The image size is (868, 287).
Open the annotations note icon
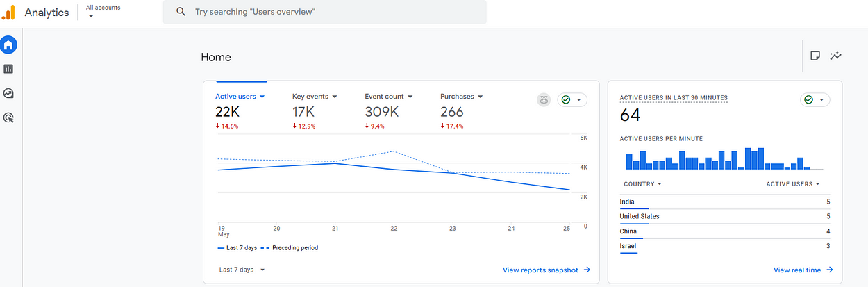point(815,56)
